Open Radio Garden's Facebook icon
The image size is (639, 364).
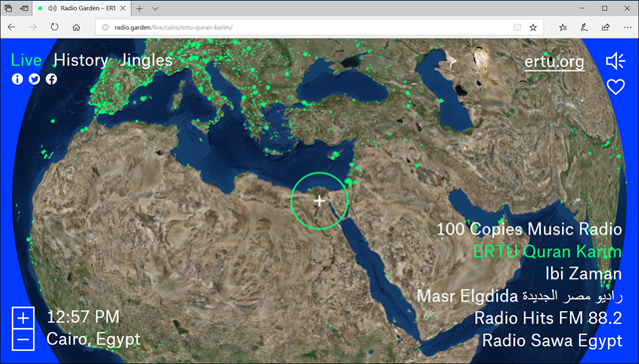pyautogui.click(x=51, y=79)
